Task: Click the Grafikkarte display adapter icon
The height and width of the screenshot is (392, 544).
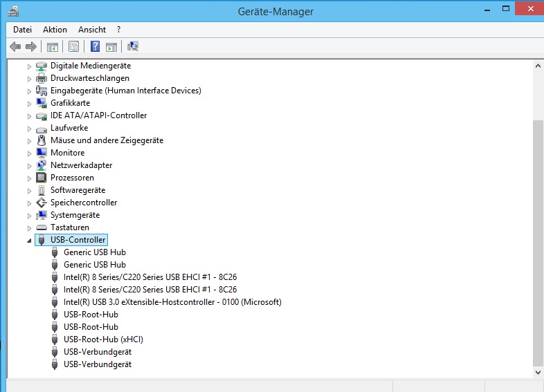Action: 42,103
